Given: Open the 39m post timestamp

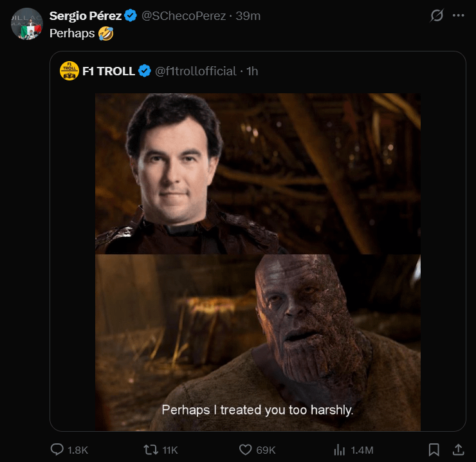Looking at the screenshot, I should [x=248, y=15].
